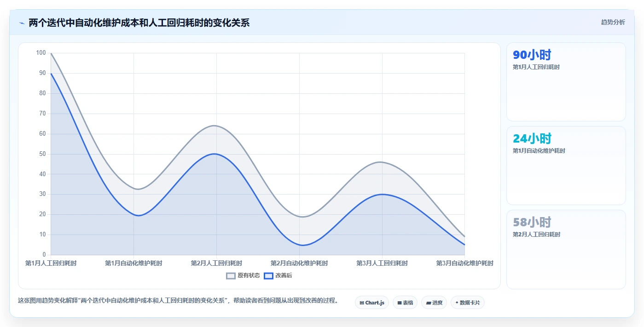Click the 表格 chip icon
The image size is (644, 327).
click(400, 303)
